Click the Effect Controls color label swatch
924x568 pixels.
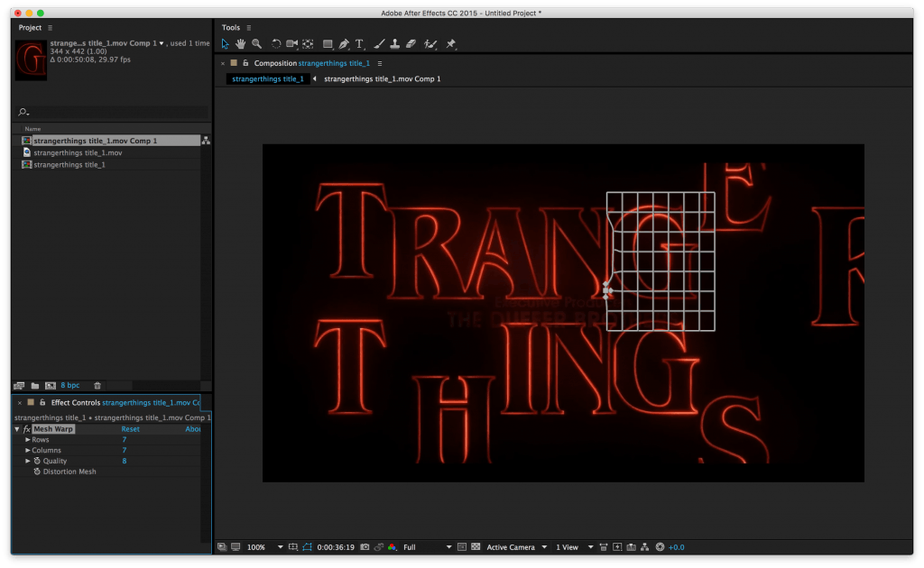31,403
